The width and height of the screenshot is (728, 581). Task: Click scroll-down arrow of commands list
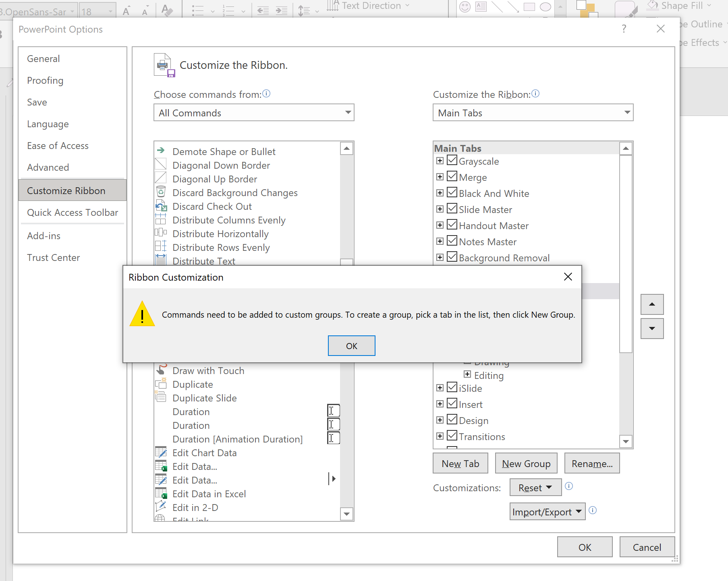pos(347,514)
